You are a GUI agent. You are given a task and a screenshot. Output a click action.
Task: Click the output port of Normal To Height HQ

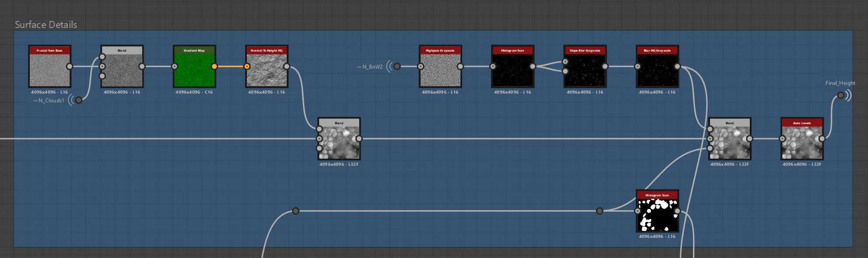click(287, 66)
